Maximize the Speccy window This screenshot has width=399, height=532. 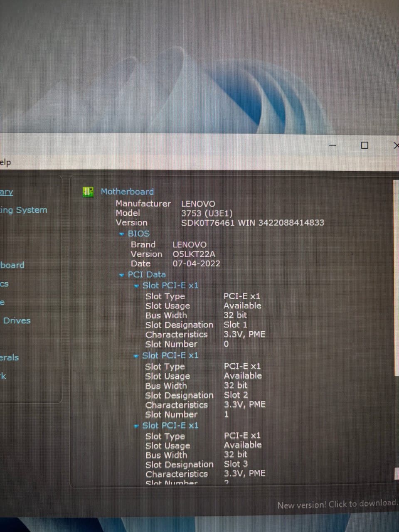(365, 145)
